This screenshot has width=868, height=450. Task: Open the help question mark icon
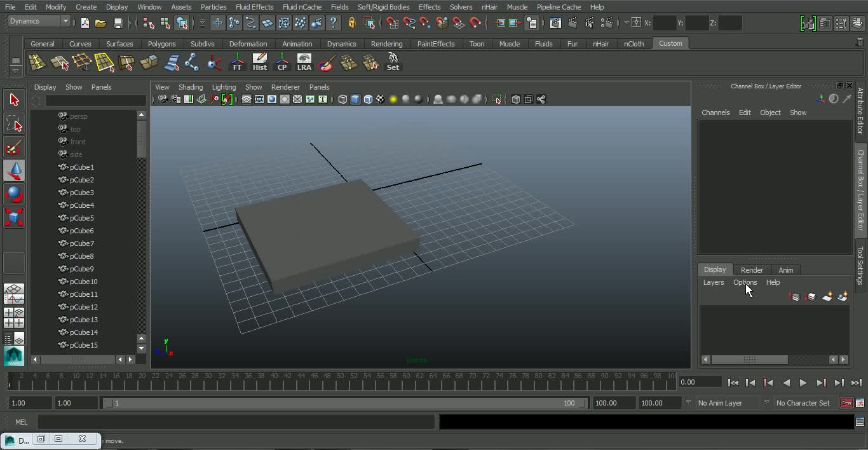(333, 23)
